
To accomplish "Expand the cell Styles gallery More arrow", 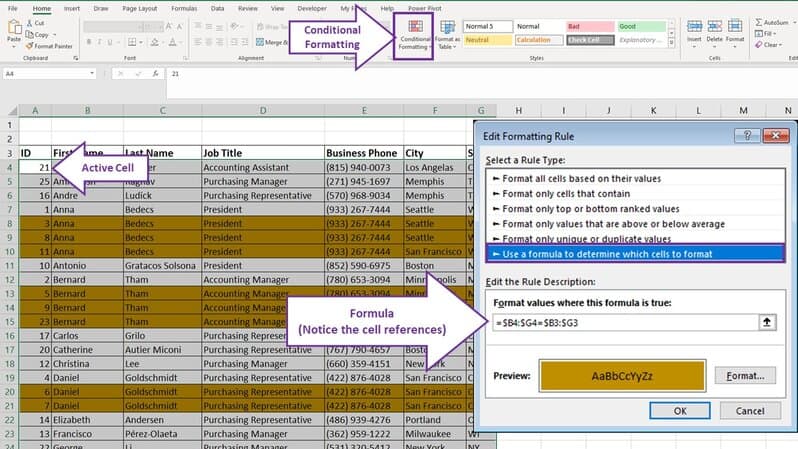I will point(671,44).
